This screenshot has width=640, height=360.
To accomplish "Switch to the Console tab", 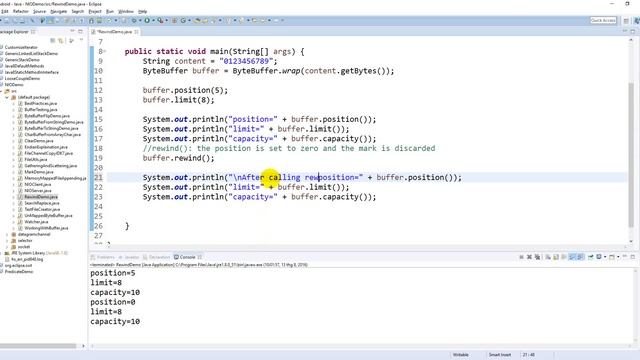I will coord(187,257).
